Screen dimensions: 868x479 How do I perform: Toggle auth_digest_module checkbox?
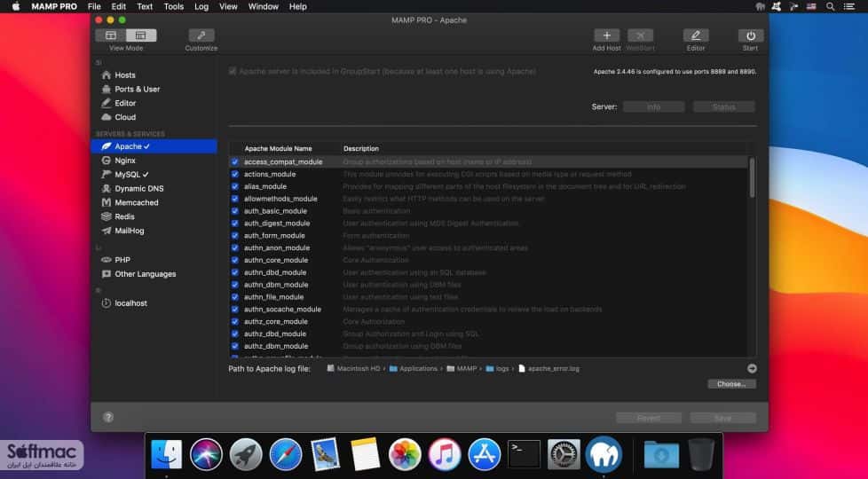pos(234,224)
